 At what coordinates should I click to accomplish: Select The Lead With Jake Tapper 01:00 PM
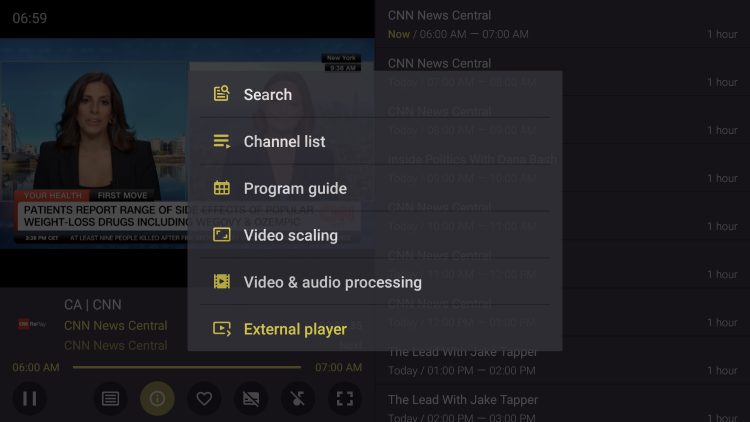tap(562, 360)
